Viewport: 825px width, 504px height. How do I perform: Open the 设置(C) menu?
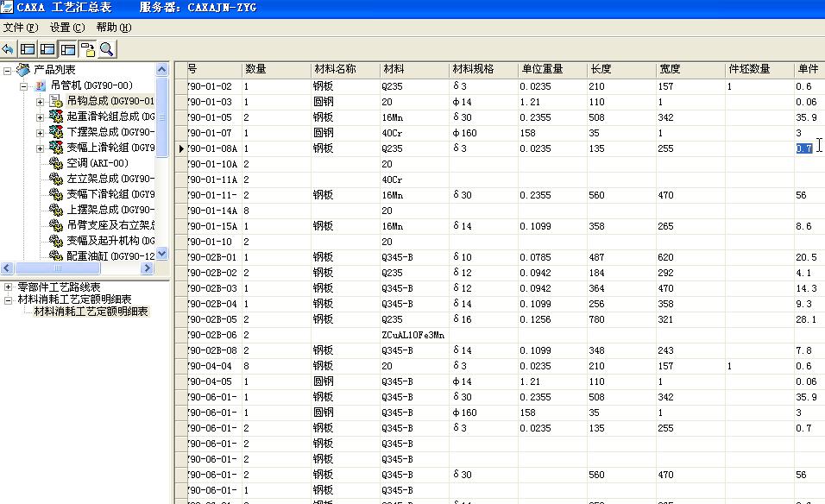click(66, 28)
